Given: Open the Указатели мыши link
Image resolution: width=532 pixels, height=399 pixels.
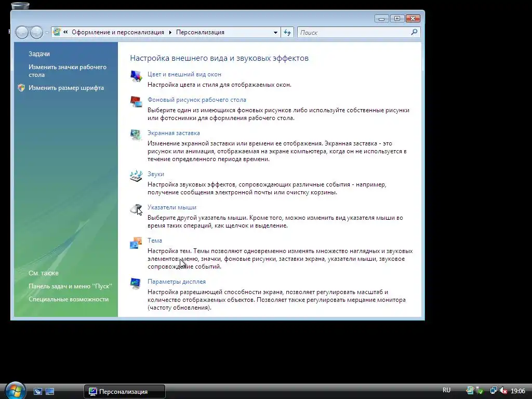Looking at the screenshot, I should 172,207.
